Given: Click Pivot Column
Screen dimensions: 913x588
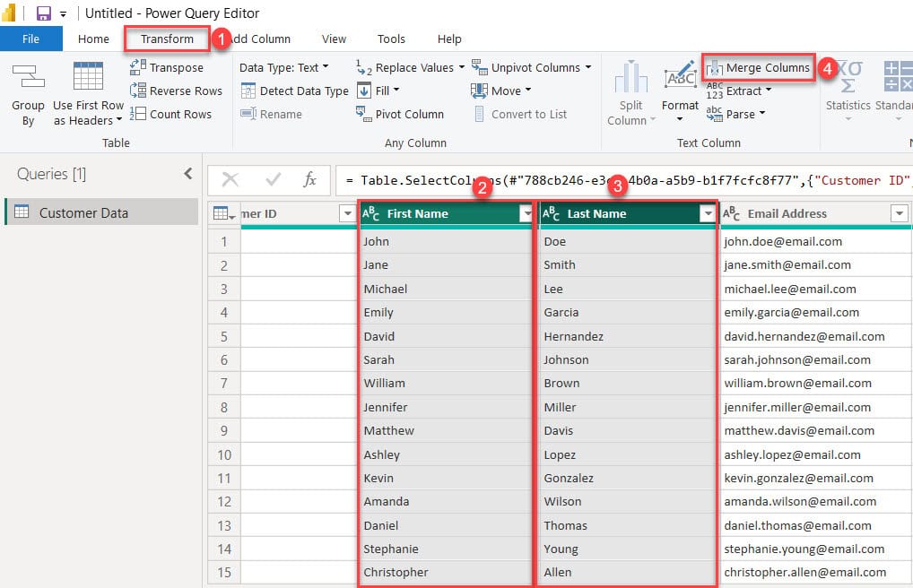Looking at the screenshot, I should pos(400,114).
